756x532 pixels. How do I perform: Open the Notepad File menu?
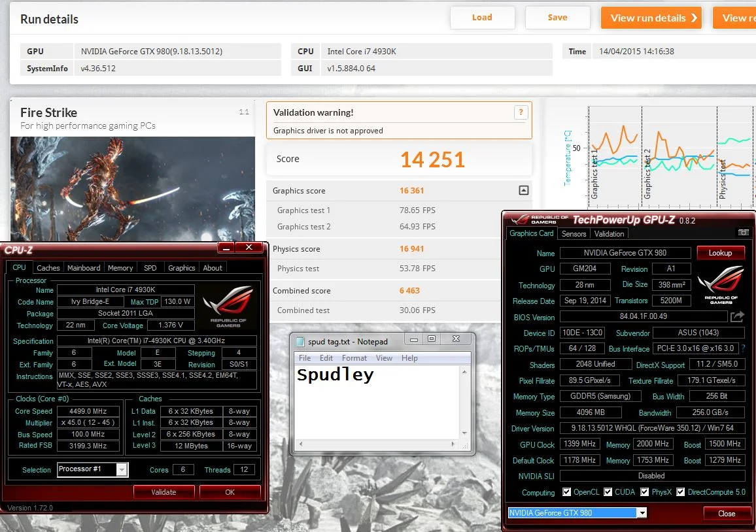pyautogui.click(x=305, y=358)
